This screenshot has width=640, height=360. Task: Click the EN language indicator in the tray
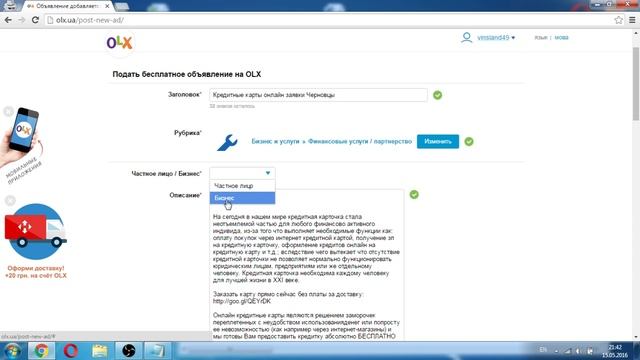click(543, 350)
